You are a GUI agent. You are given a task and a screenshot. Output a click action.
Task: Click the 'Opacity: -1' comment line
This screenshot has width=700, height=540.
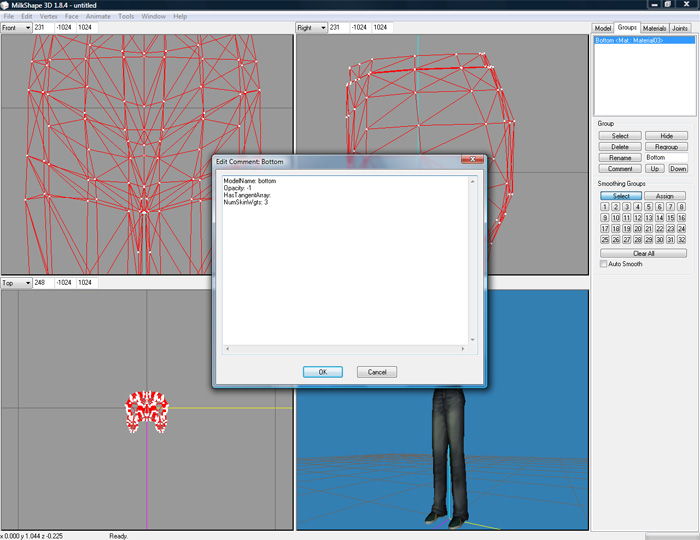[x=238, y=188]
